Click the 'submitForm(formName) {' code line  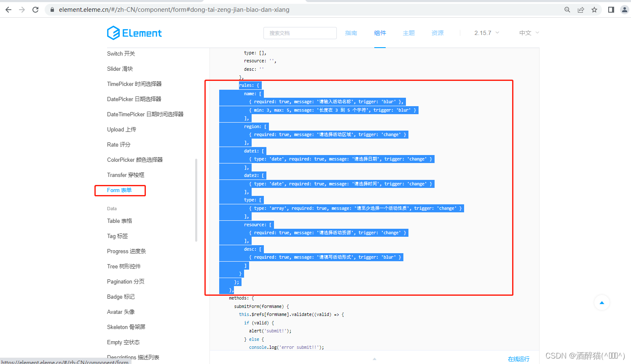(x=261, y=306)
